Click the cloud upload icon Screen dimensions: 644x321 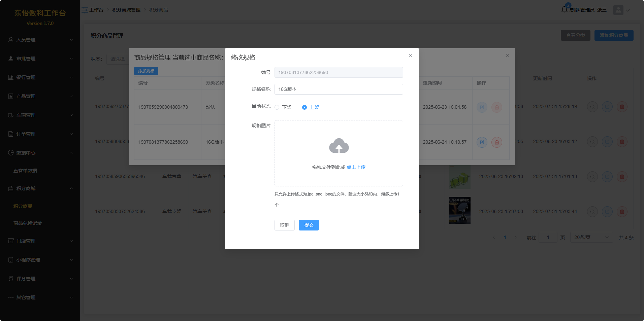[x=339, y=146]
